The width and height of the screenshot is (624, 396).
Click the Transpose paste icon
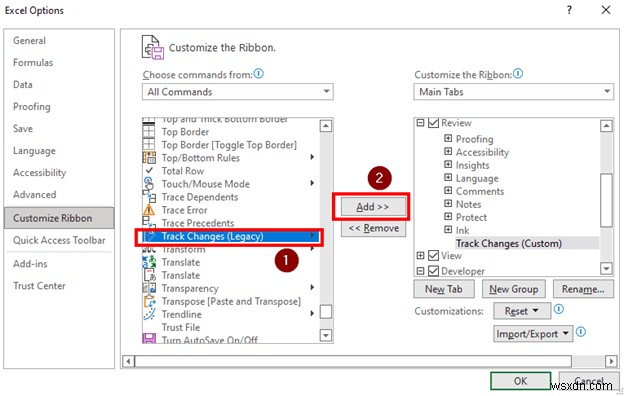149,301
